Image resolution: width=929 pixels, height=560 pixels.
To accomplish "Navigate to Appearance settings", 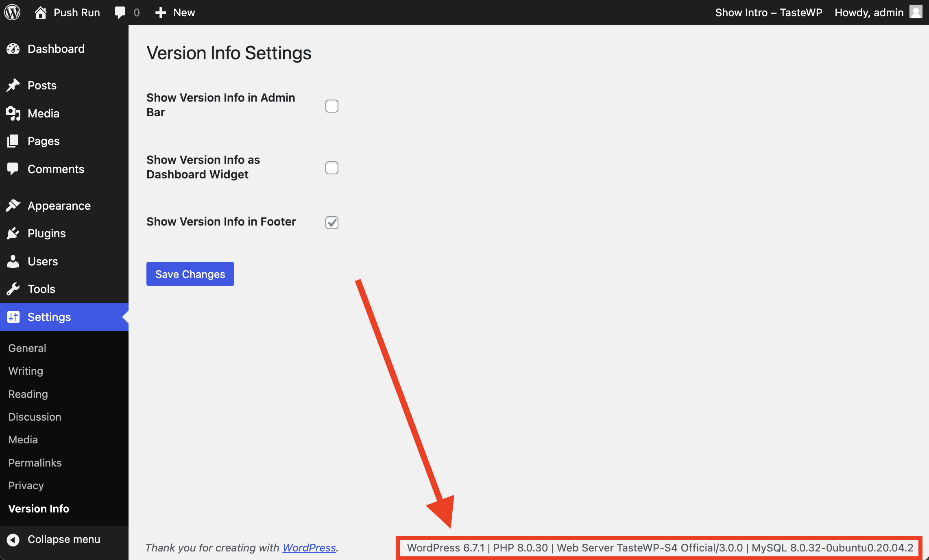I will 59,206.
